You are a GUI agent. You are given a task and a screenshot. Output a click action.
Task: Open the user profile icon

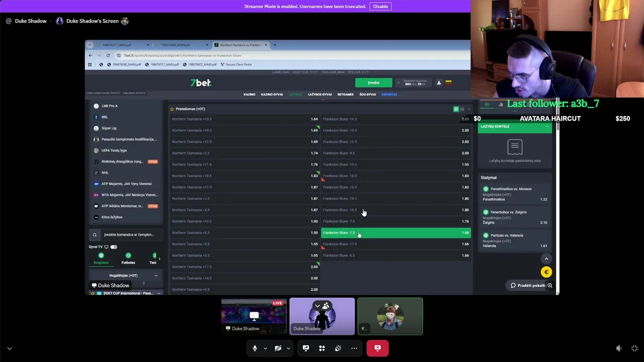pos(439,82)
